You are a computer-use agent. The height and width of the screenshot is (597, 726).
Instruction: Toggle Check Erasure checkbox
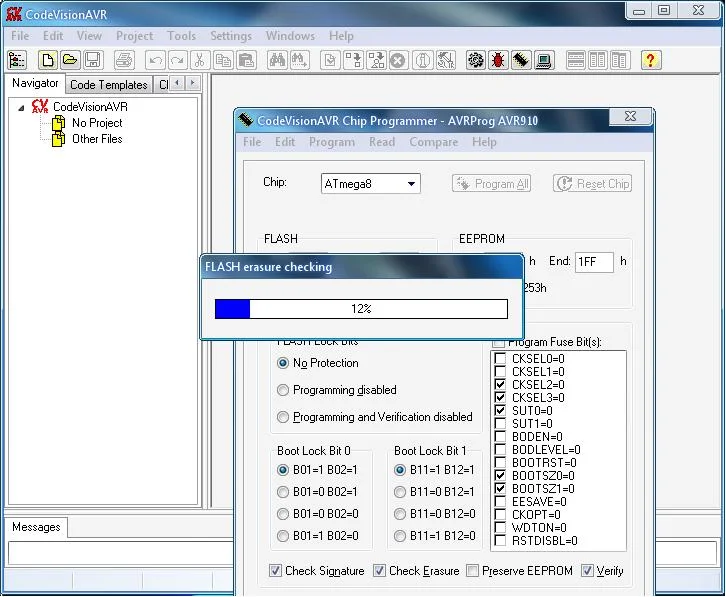pos(379,571)
